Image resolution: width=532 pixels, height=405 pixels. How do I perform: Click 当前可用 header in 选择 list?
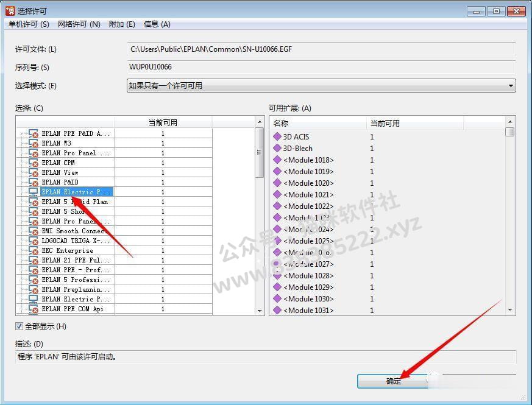pyautogui.click(x=163, y=122)
